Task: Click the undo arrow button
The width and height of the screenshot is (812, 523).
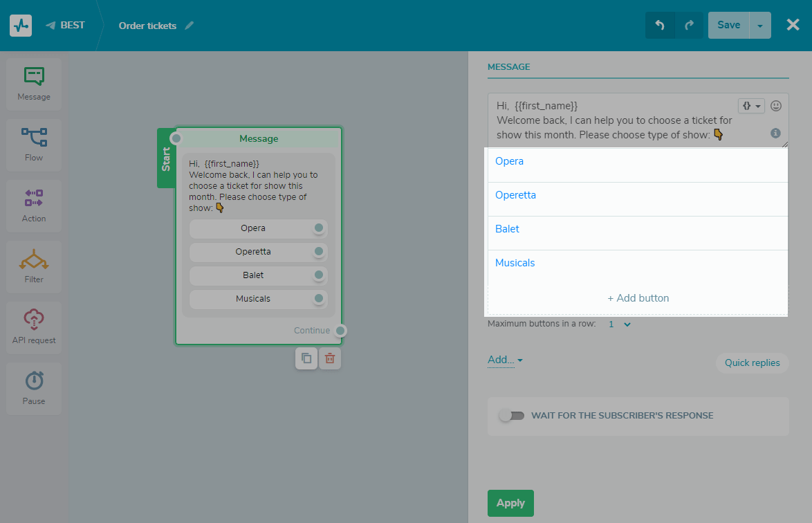Action: pyautogui.click(x=660, y=25)
